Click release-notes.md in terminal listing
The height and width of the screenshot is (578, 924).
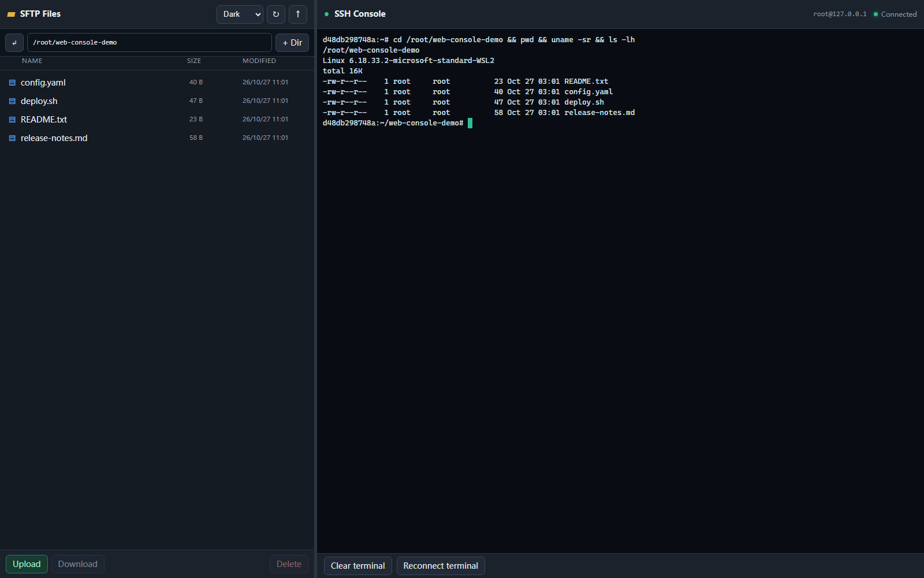point(599,113)
